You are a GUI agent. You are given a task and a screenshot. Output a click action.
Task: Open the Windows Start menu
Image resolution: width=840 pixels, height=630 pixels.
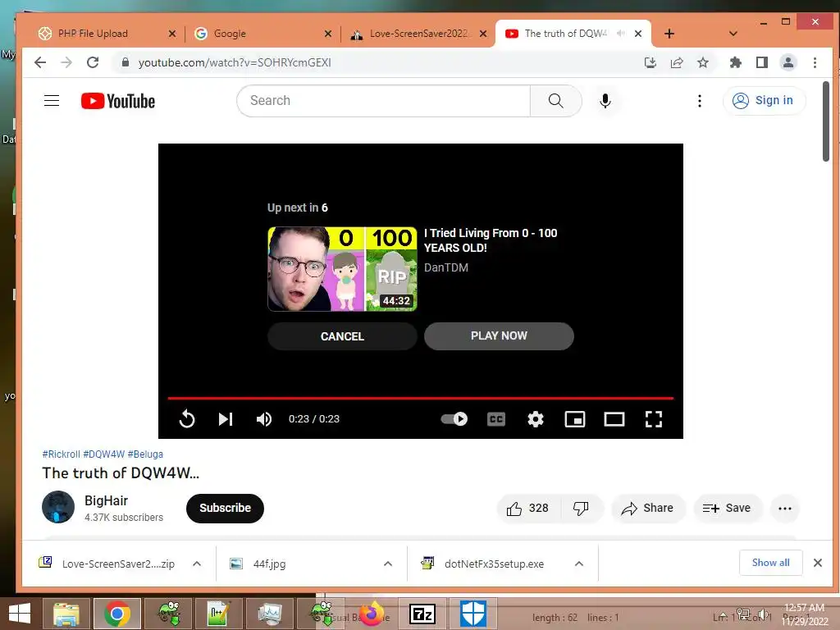[20, 614]
